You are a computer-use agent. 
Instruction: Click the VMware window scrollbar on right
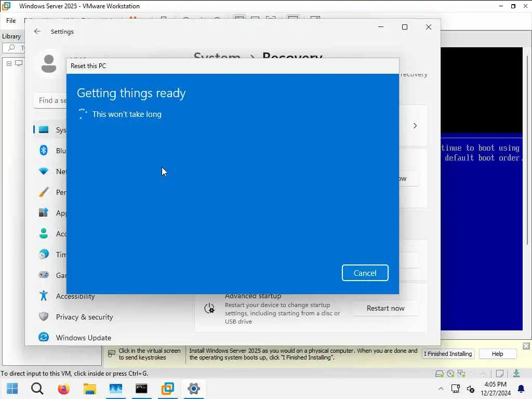(527, 149)
